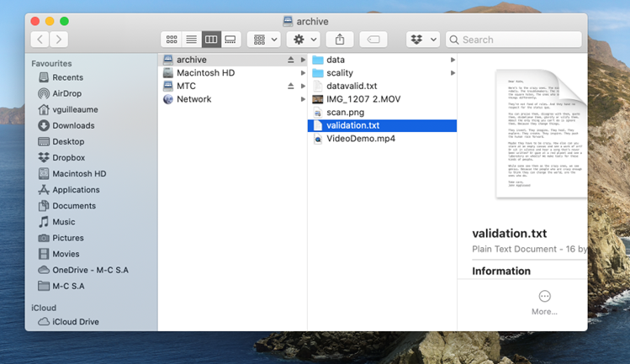Open the Dropbox toolbar dropdown
Viewport: 630px width, 364px height.
[x=423, y=40]
